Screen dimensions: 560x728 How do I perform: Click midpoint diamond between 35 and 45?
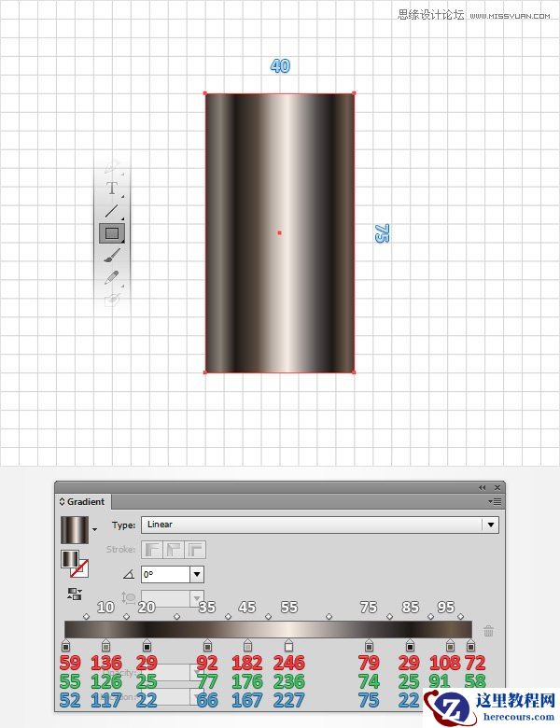point(228,617)
